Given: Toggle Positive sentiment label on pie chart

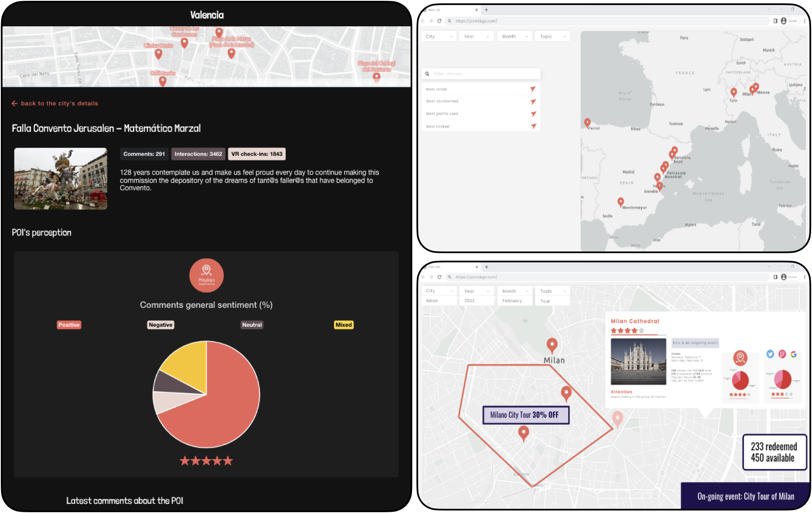Looking at the screenshot, I should click(68, 325).
